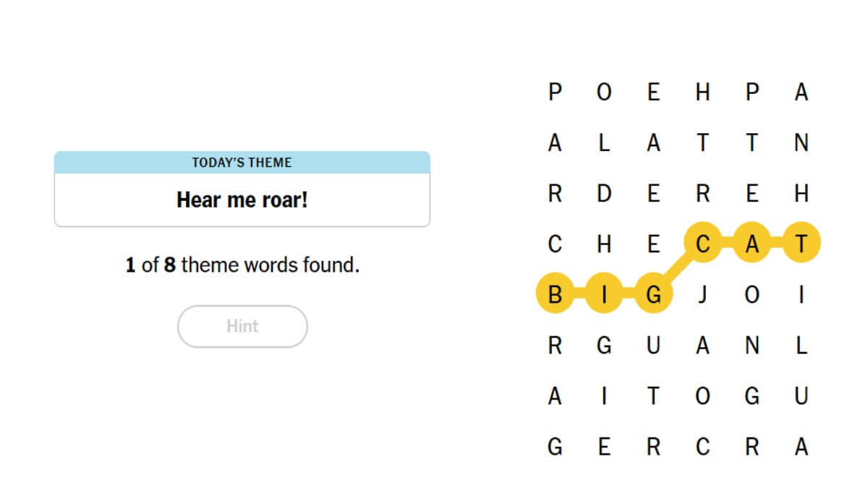This screenshot has width=868, height=488.
Task: Select the letter J in the grid
Action: coord(702,296)
